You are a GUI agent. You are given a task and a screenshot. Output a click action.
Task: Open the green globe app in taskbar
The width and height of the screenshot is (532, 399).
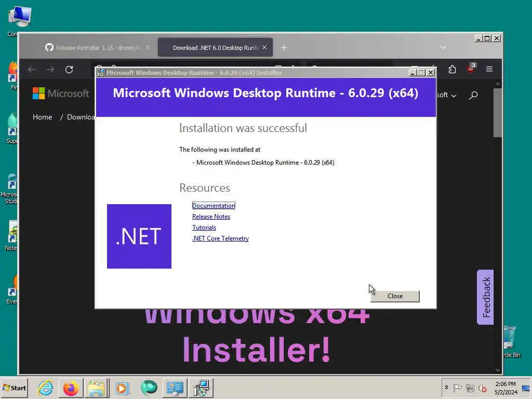149,388
